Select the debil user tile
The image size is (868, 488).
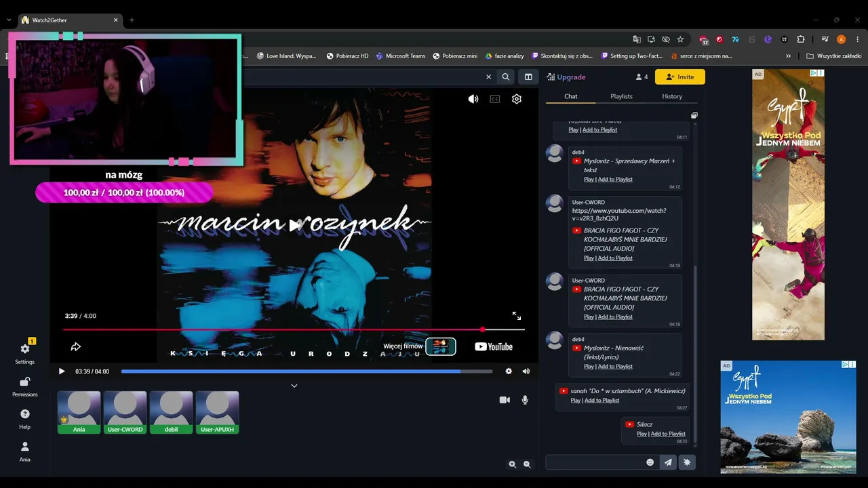click(x=171, y=412)
